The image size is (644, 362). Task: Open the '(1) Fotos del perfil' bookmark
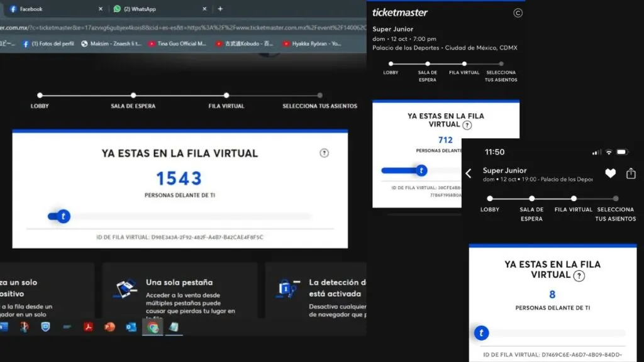click(48, 43)
